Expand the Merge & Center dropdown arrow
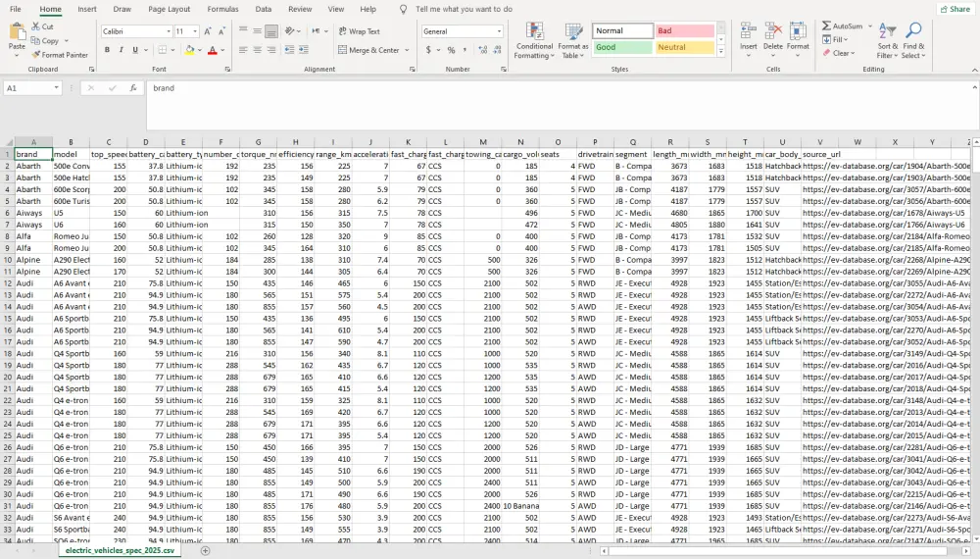The width and height of the screenshot is (980, 559). pyautogui.click(x=407, y=50)
